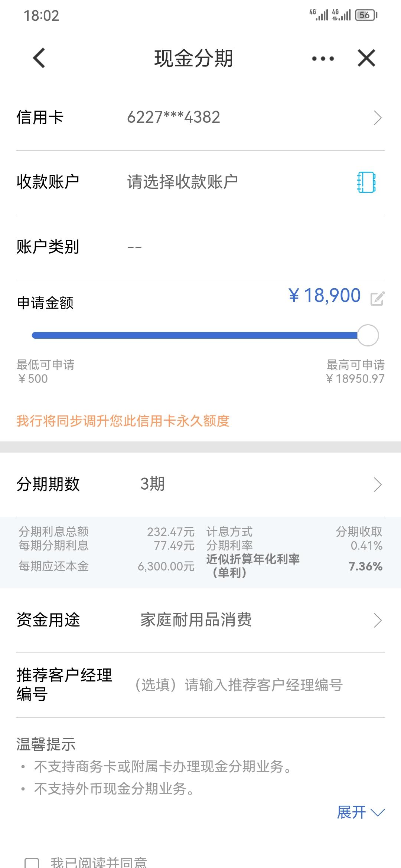
Task: Open the three-dot more options menu
Action: coord(323,59)
